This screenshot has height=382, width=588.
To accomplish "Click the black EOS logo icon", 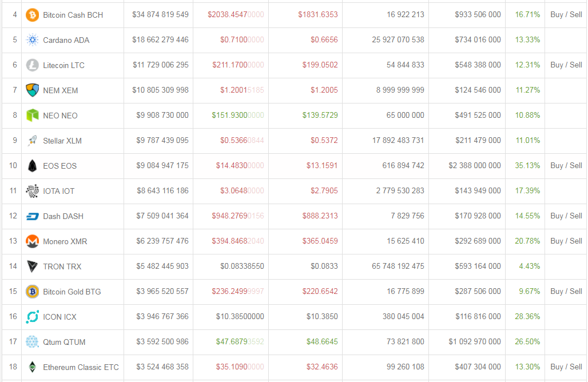I will (33, 166).
